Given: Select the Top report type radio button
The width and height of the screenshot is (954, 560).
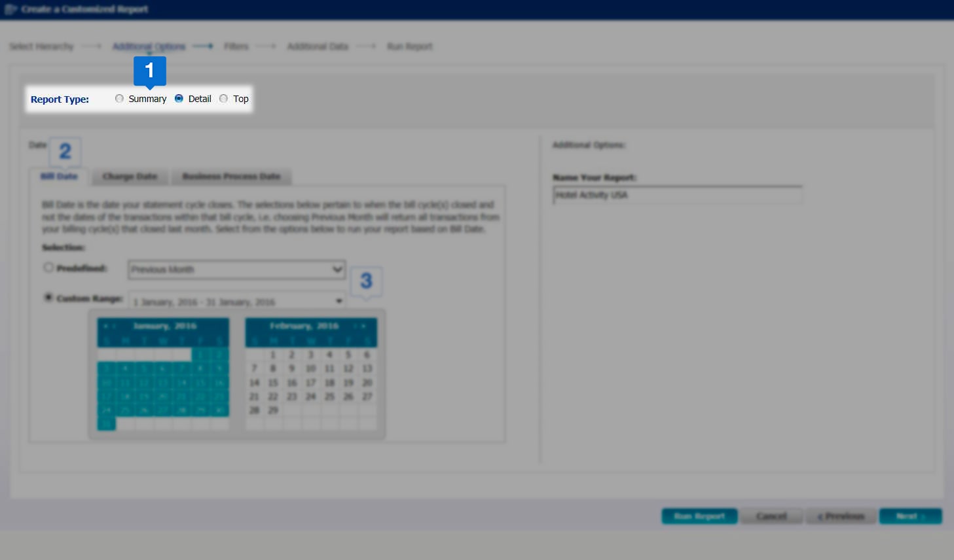Looking at the screenshot, I should (224, 99).
